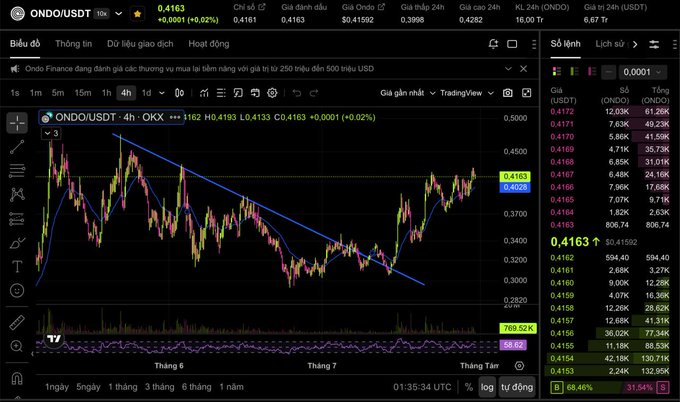Select 4h timeframe
680x402 pixels.
(x=126, y=93)
